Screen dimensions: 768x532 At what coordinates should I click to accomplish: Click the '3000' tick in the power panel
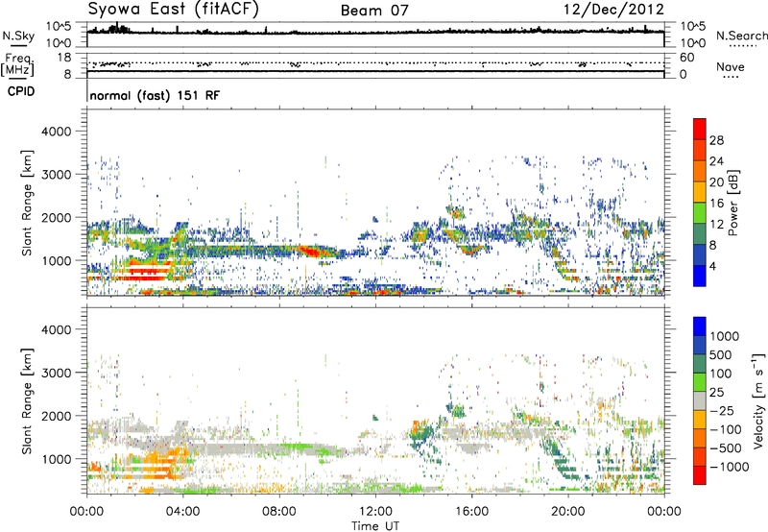click(57, 175)
